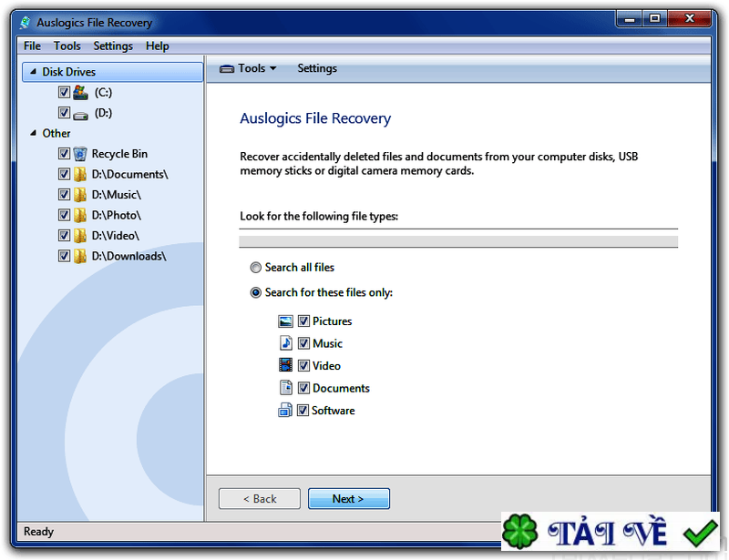Click the Pictures file type icon
The height and width of the screenshot is (560, 729).
285,321
